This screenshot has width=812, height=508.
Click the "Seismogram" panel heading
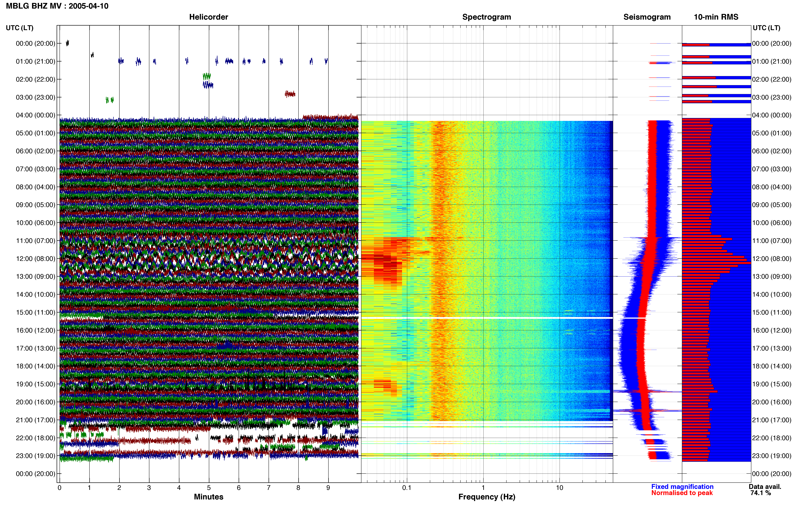pyautogui.click(x=647, y=17)
